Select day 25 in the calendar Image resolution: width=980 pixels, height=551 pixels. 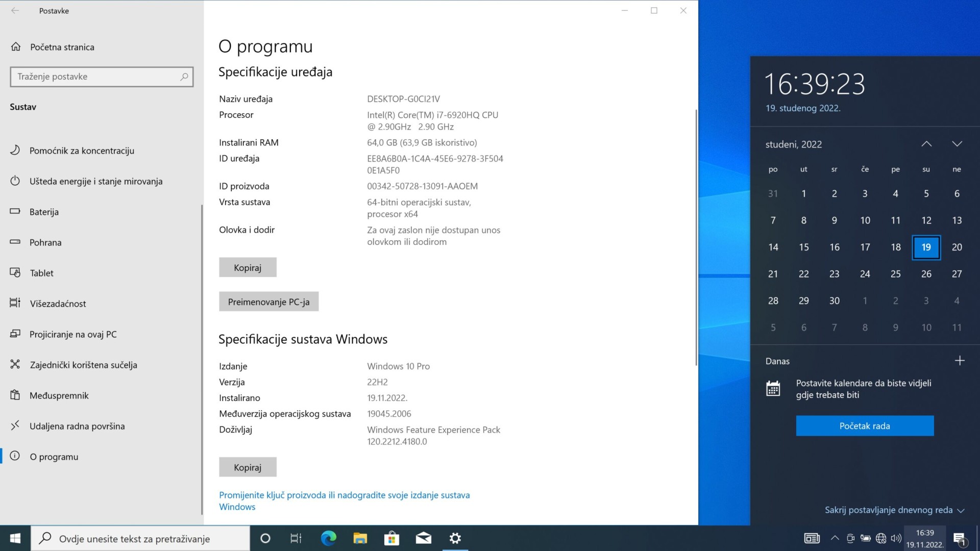(895, 274)
